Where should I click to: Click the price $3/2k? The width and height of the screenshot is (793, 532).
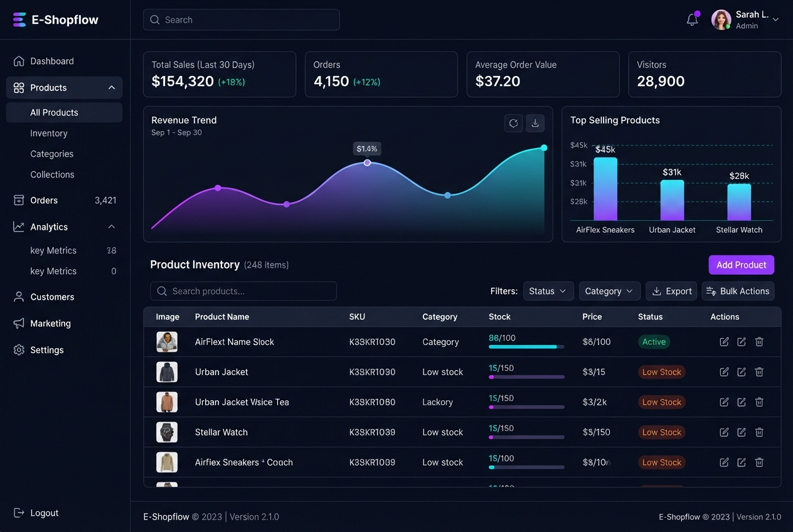point(595,402)
